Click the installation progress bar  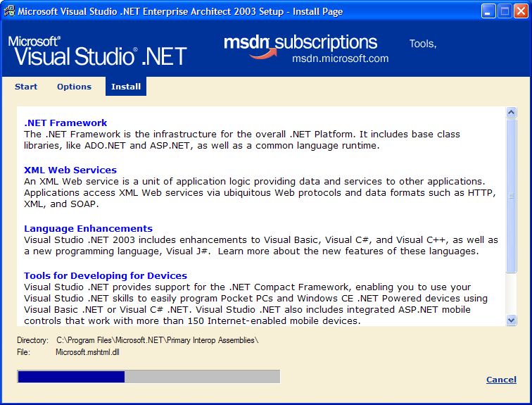pos(148,377)
